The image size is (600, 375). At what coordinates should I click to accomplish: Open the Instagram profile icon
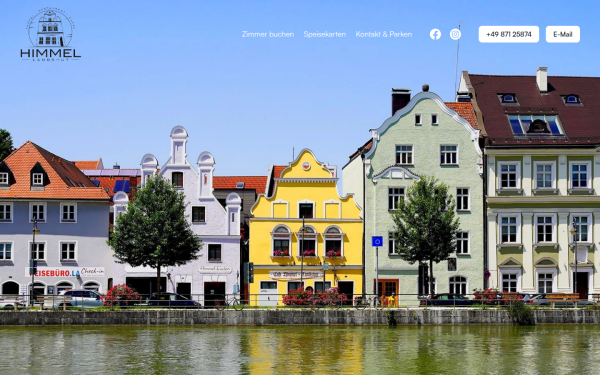coord(455,34)
